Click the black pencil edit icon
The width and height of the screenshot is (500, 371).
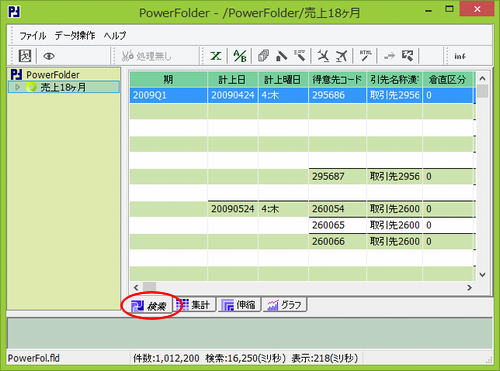[x=281, y=56]
